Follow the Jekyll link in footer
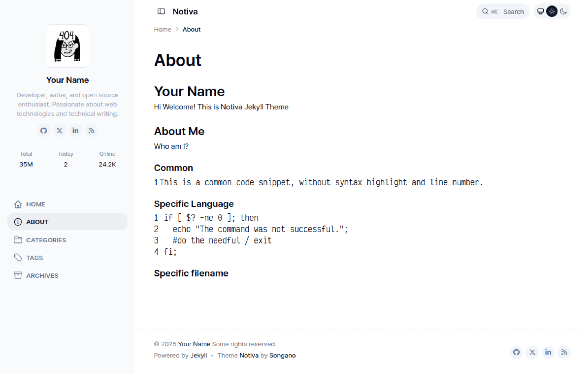The width and height of the screenshot is (588, 374). tap(198, 355)
